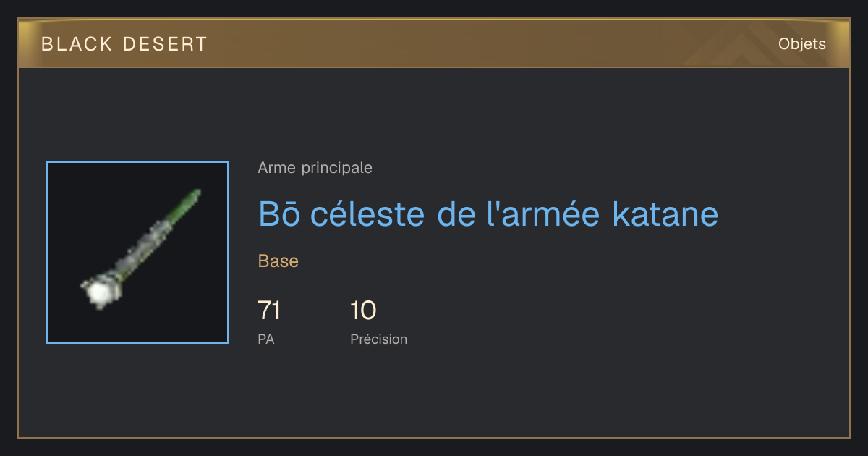Select the Base enhancement level label
Screen dimensions: 868x456
278,261
